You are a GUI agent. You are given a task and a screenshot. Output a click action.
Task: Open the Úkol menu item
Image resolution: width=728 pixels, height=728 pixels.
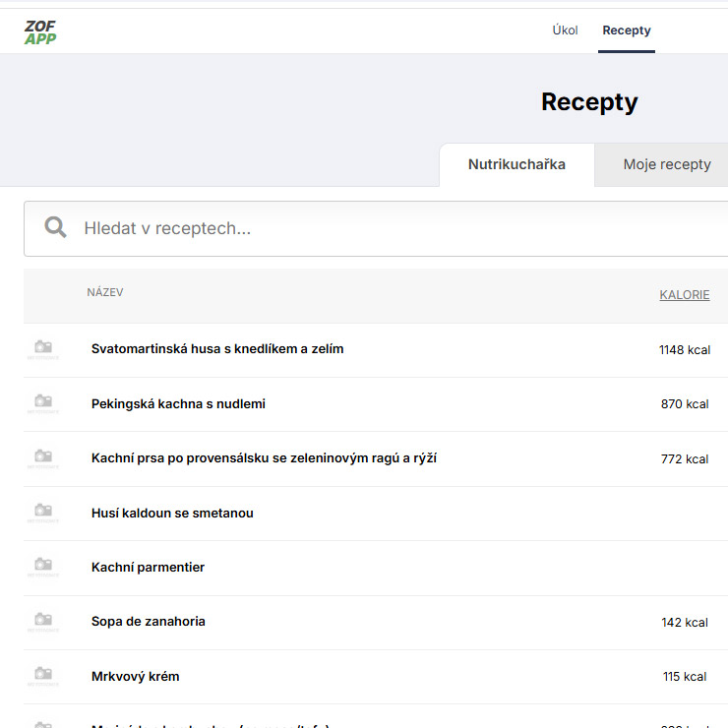click(565, 30)
